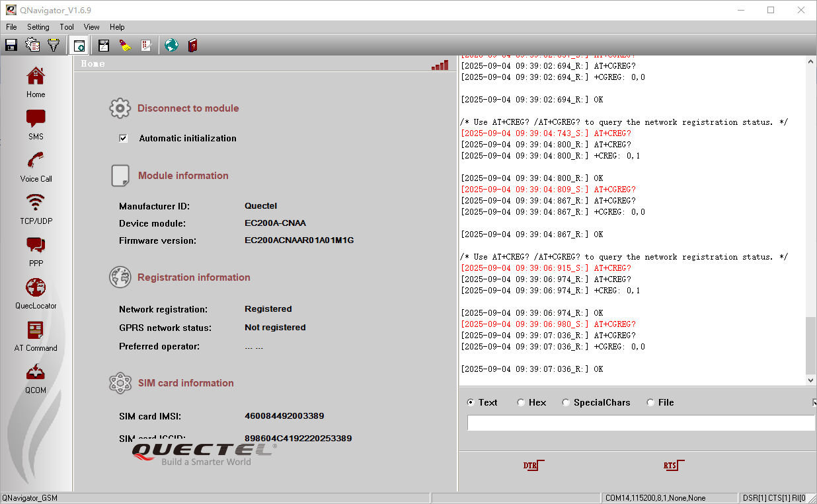
Task: Click the broom clear log icon
Action: (125, 45)
